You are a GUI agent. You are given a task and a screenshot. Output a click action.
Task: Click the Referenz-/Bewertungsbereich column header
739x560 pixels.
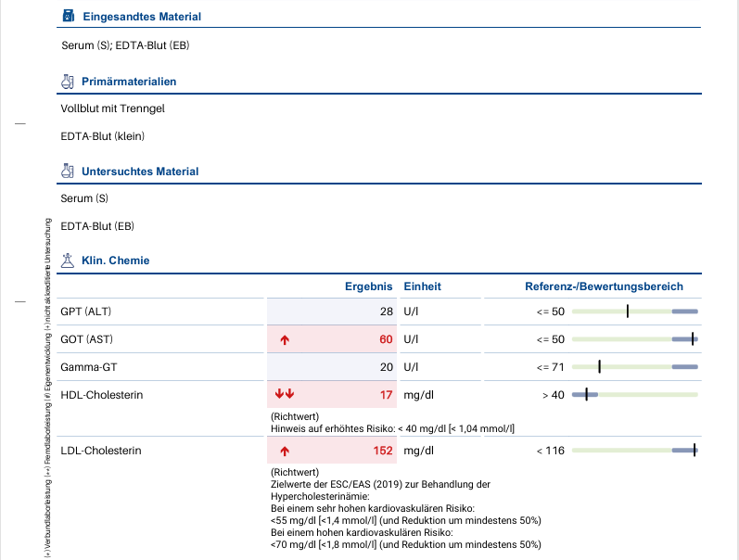604,286
